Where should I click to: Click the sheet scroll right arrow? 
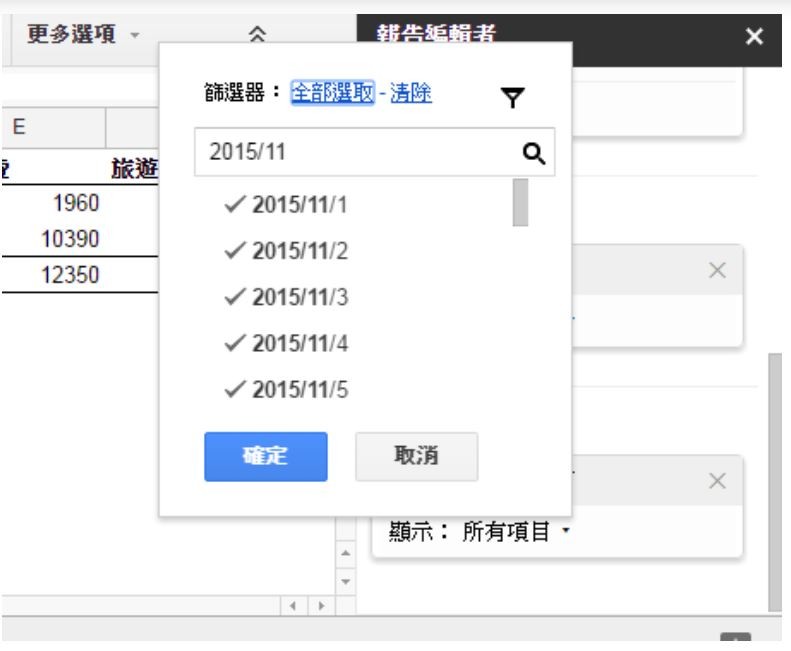point(321,606)
